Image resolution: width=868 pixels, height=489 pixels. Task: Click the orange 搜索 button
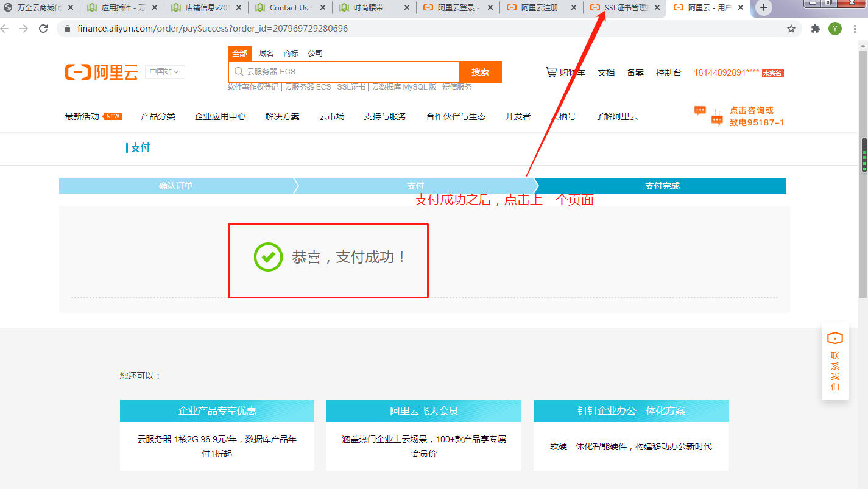pyautogui.click(x=480, y=72)
